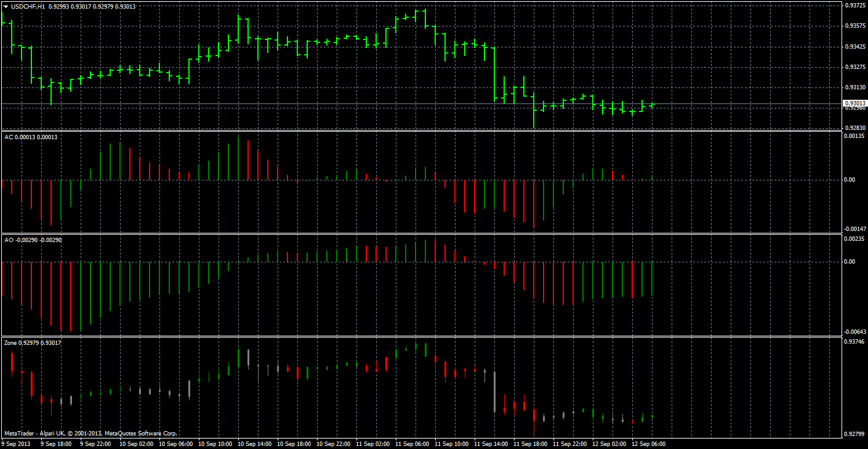Click the 0.92799 value on Zone scale
868x449 pixels.
[854, 434]
